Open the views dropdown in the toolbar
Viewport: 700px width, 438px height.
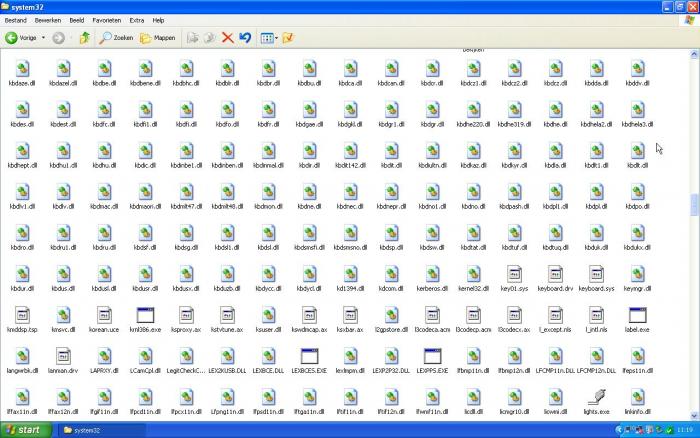269,38
